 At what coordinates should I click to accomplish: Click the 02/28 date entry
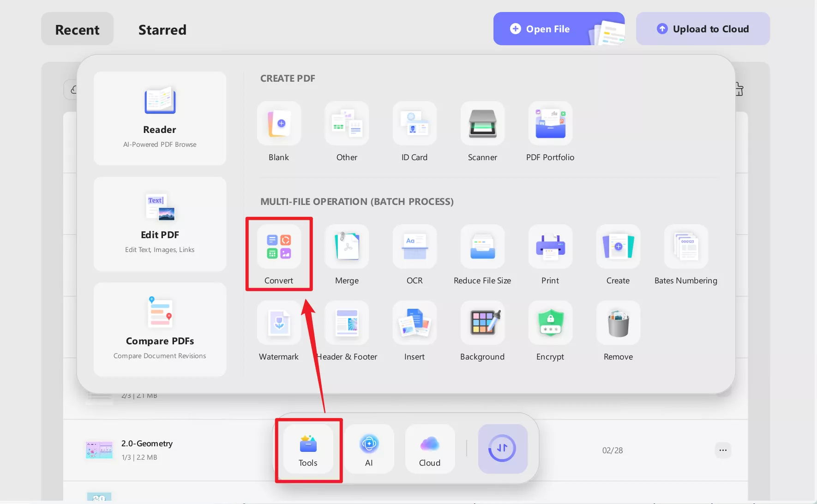(x=613, y=450)
